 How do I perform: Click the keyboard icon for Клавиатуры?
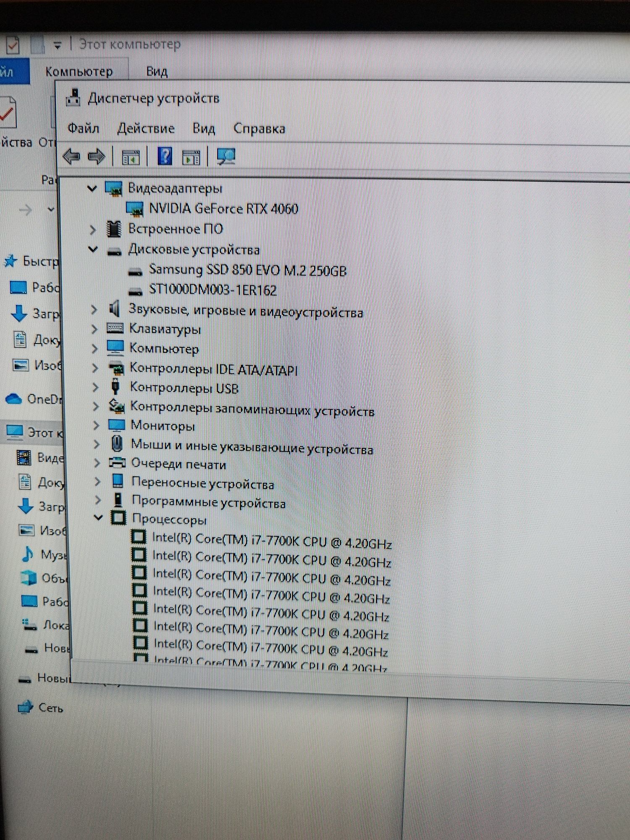click(115, 328)
